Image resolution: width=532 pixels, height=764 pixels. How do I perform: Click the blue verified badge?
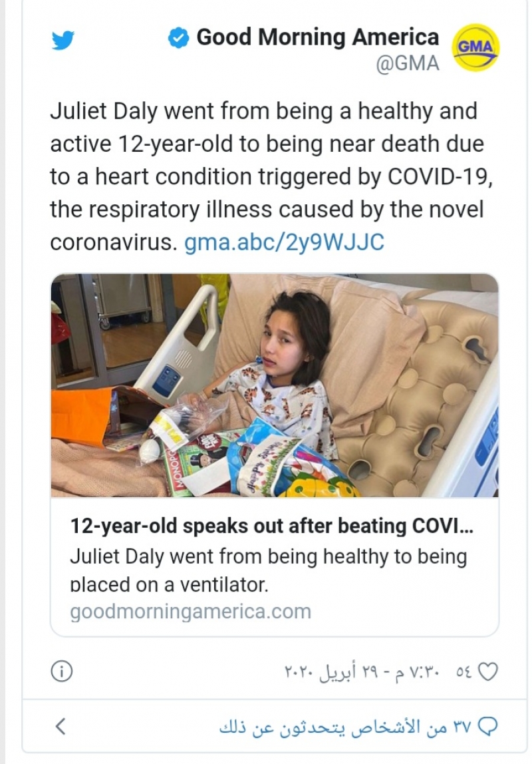[178, 38]
